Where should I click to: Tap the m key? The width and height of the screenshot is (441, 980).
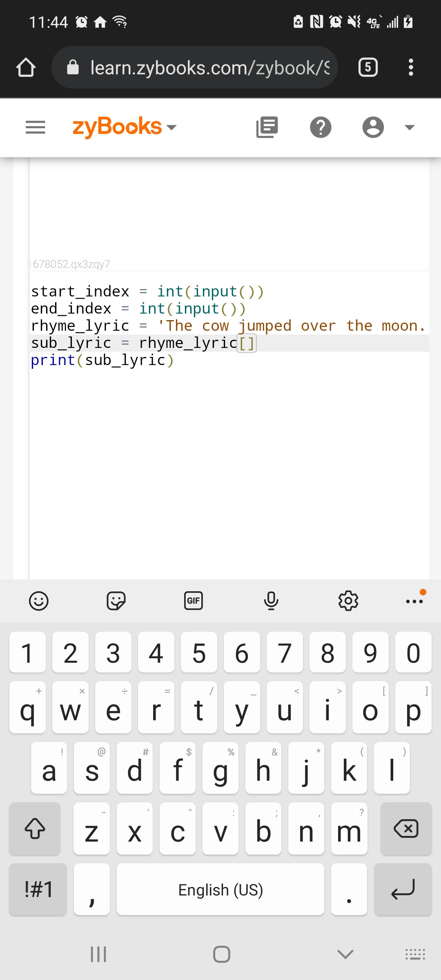point(349,829)
